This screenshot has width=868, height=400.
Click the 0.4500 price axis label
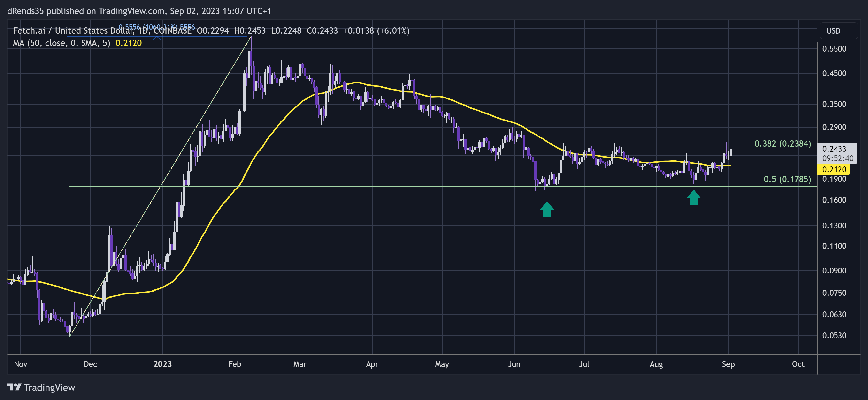tap(834, 73)
